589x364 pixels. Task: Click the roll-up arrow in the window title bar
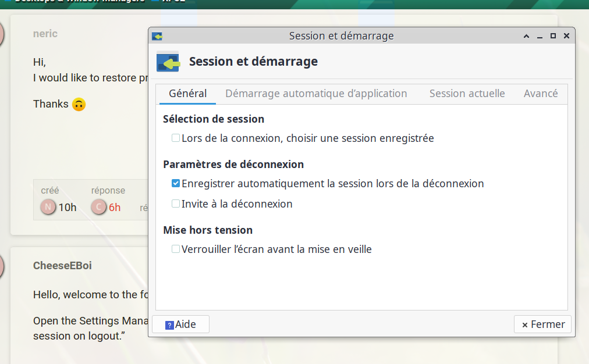point(526,36)
